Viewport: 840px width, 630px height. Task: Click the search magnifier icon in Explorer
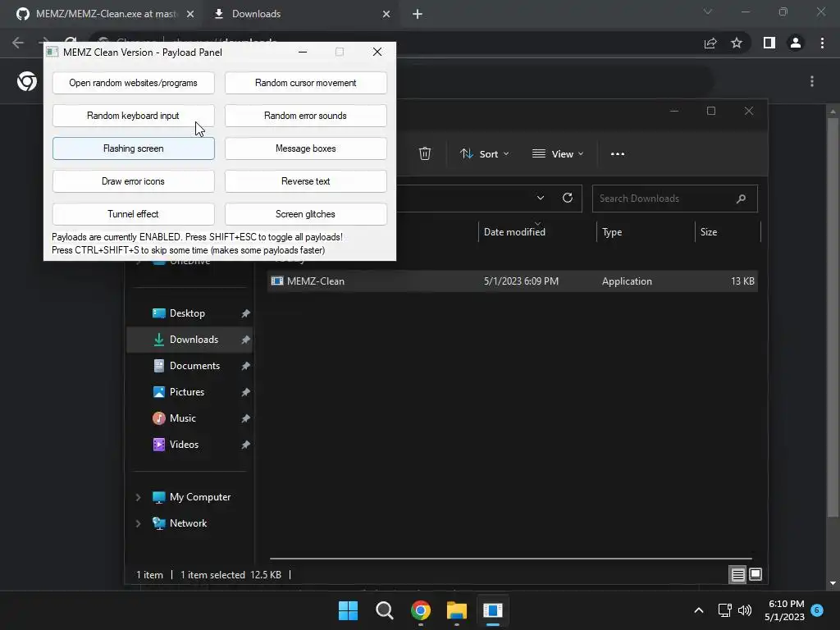coord(742,199)
